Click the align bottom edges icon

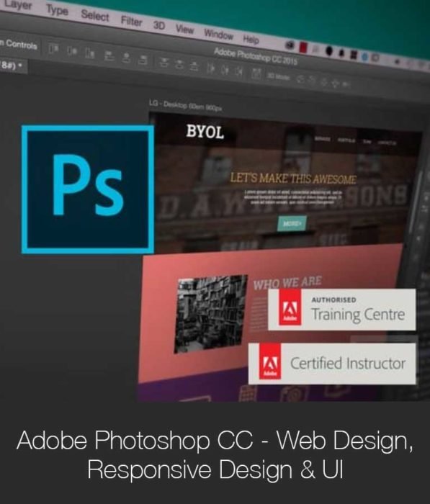90,53
